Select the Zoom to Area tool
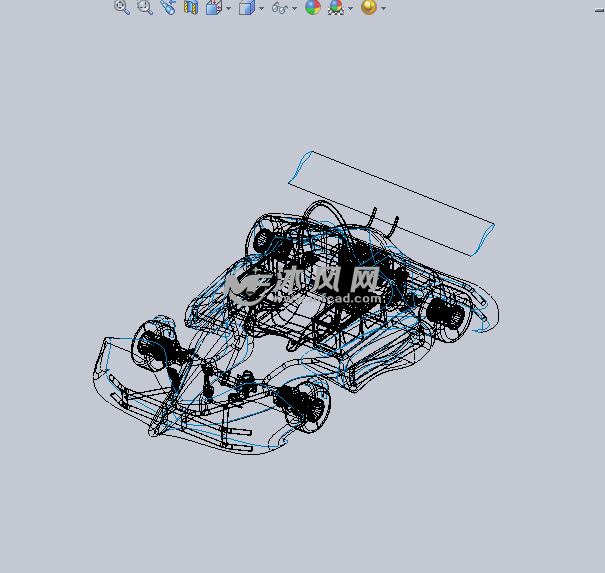Screen dimensions: 605x573 click(144, 8)
